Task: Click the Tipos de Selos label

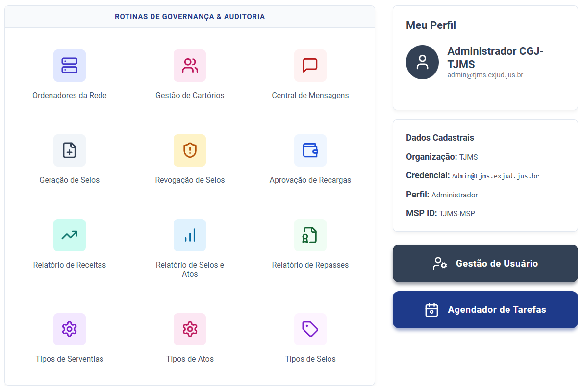Action: pos(310,359)
